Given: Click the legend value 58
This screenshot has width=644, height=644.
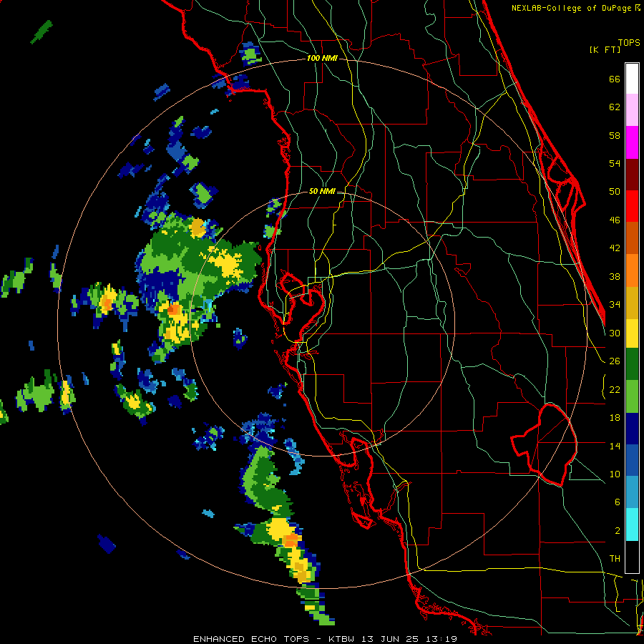Looking at the screenshot, I should coord(615,135).
